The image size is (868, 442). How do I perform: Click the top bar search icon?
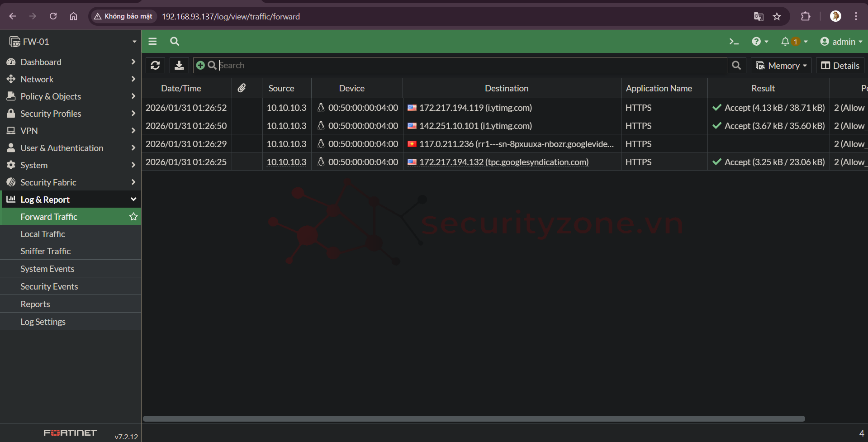(175, 42)
